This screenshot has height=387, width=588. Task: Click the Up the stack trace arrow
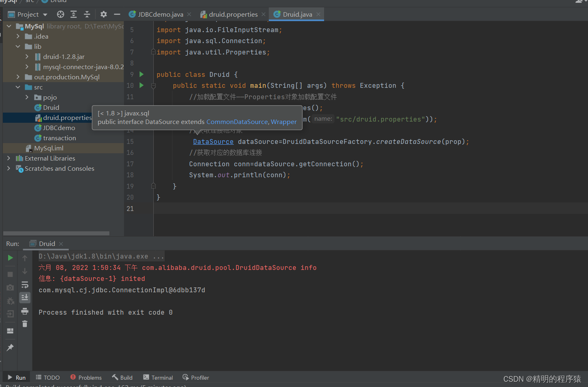tap(25, 258)
